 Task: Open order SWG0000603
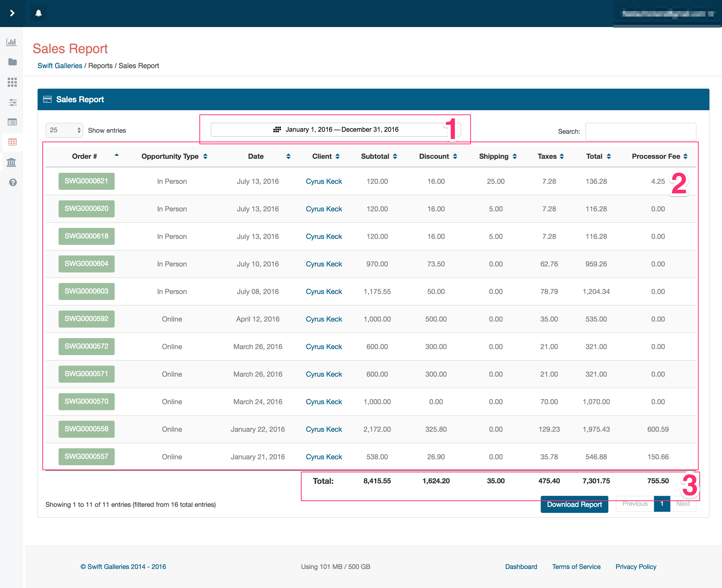tap(87, 291)
